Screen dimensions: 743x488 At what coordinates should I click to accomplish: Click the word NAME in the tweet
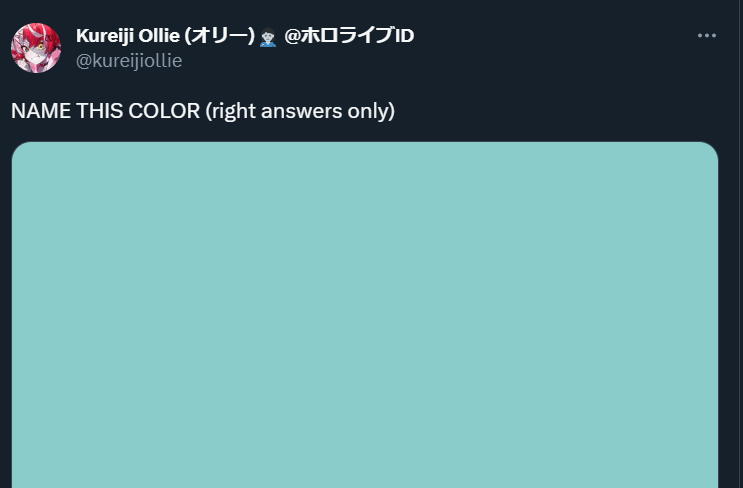[x=41, y=111]
